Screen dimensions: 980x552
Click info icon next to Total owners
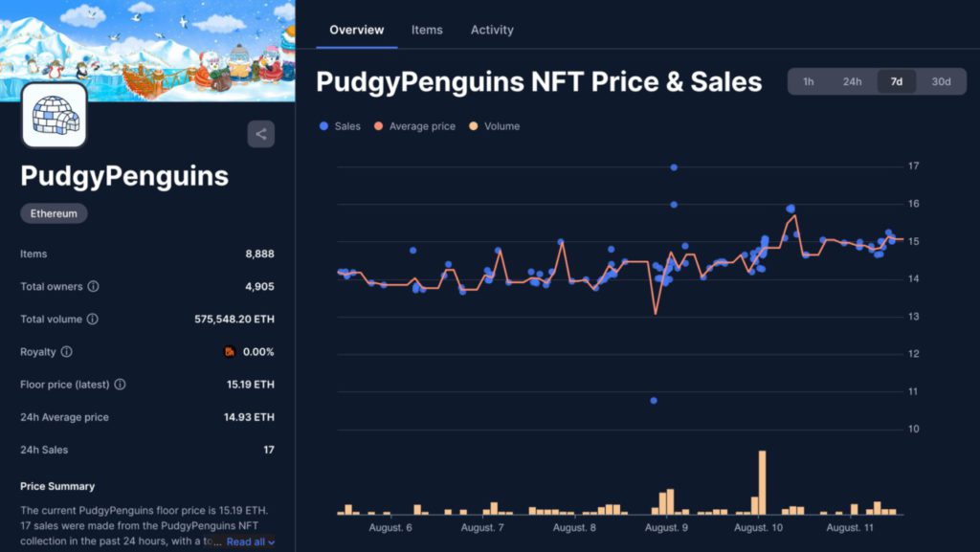(94, 286)
